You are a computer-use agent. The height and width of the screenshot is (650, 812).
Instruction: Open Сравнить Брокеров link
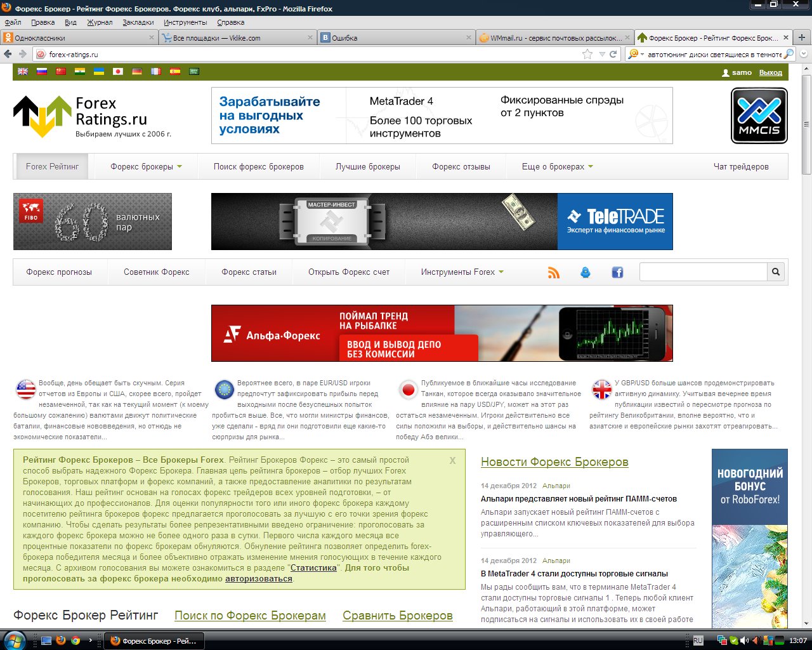[398, 616]
